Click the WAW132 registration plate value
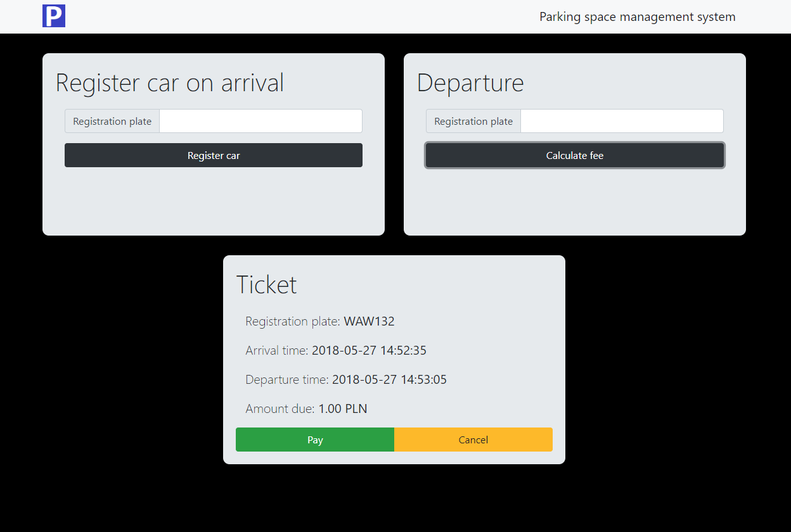Viewport: 791px width, 532px height. coord(369,321)
